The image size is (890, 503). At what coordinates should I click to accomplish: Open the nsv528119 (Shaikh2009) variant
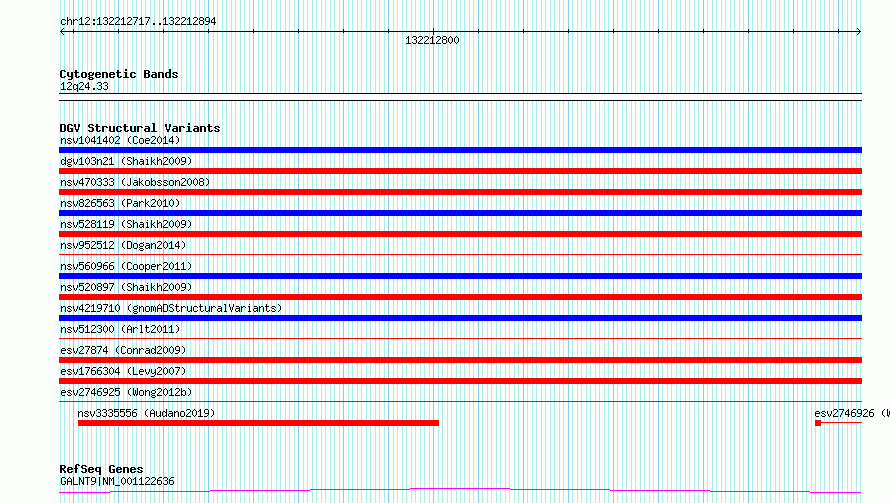point(126,224)
